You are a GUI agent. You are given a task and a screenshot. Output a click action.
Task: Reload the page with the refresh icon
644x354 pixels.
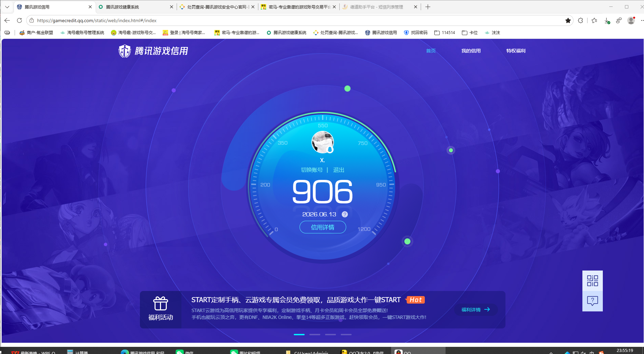point(19,20)
